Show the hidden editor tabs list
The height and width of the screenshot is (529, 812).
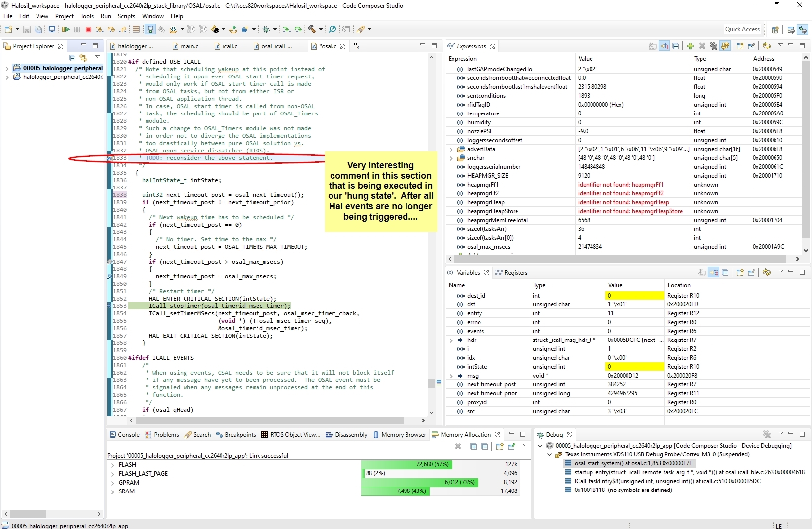(356, 46)
